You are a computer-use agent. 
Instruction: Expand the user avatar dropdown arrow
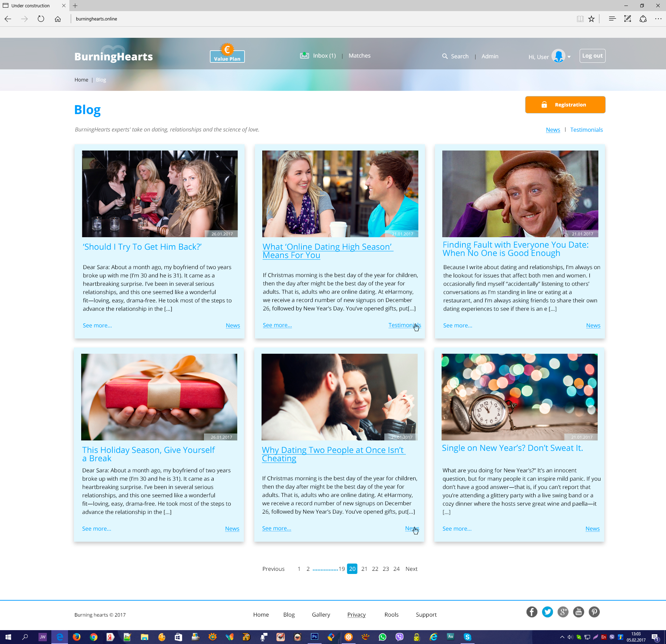[569, 57]
